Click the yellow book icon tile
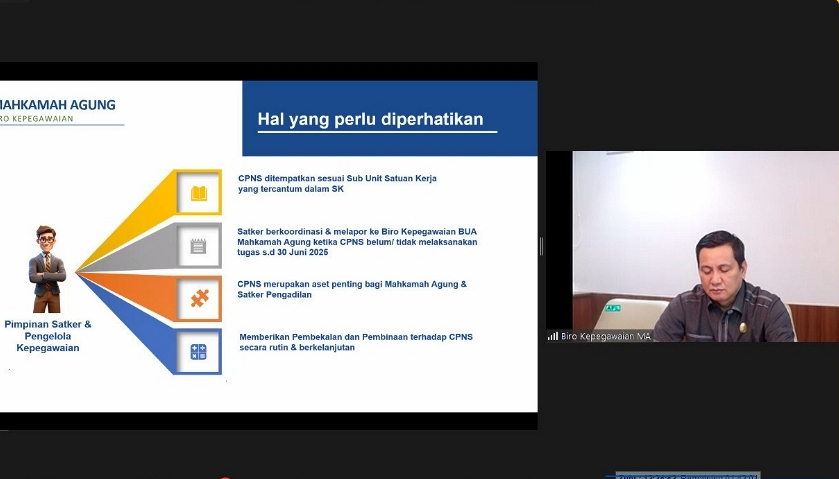 click(x=198, y=193)
